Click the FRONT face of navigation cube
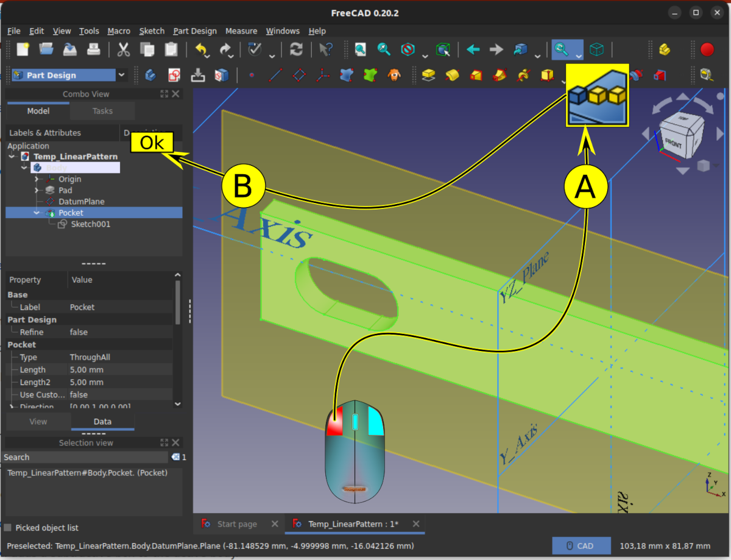Screen dimensions: 731x560 pos(674,143)
